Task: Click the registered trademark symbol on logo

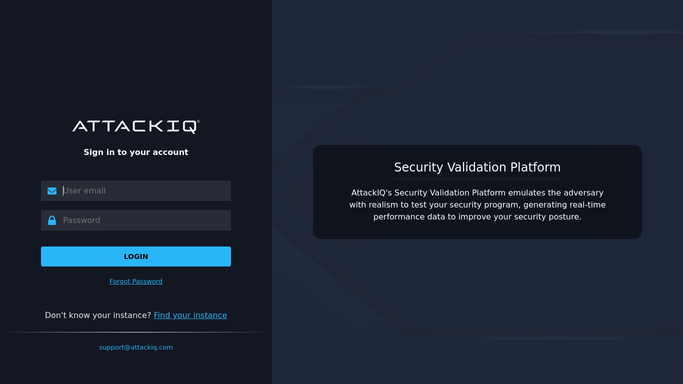Action: [x=198, y=121]
